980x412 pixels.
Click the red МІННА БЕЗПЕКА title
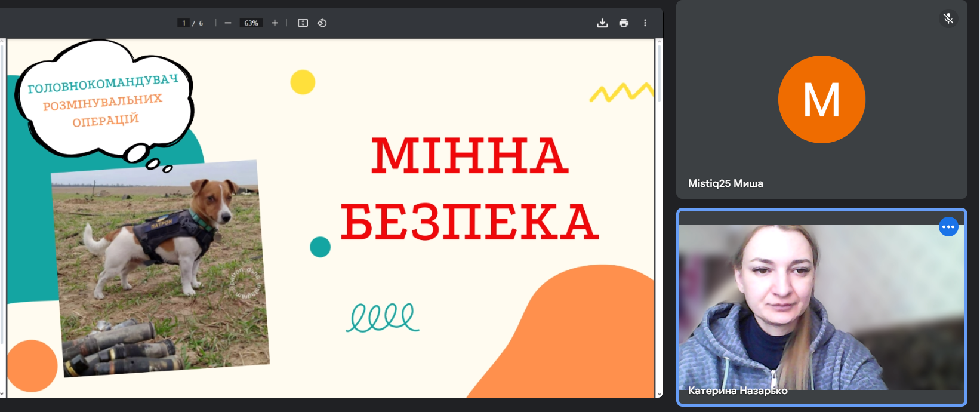point(469,188)
